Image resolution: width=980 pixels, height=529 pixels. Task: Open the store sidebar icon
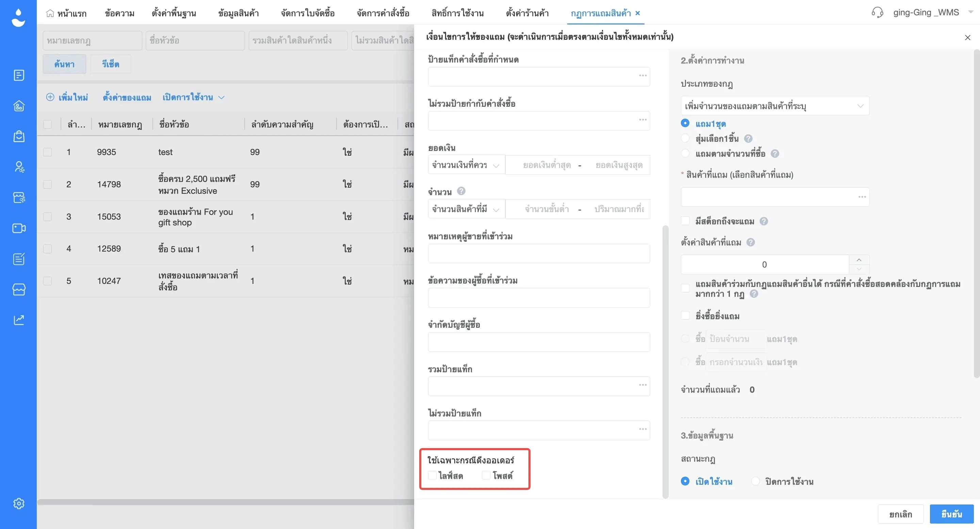[19, 289]
